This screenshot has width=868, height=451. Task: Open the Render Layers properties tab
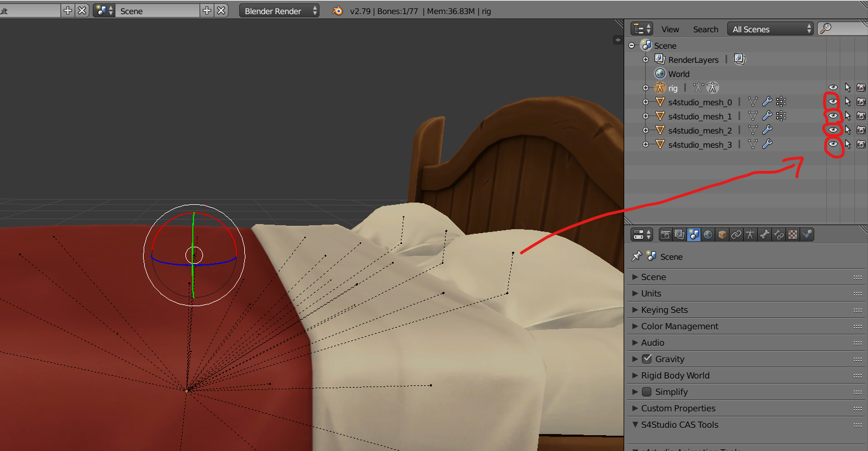[680, 234]
